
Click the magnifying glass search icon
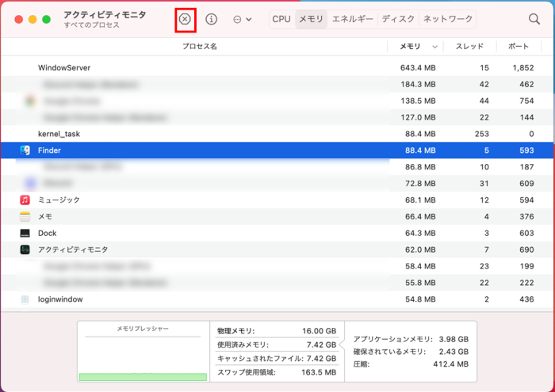pyautogui.click(x=534, y=19)
